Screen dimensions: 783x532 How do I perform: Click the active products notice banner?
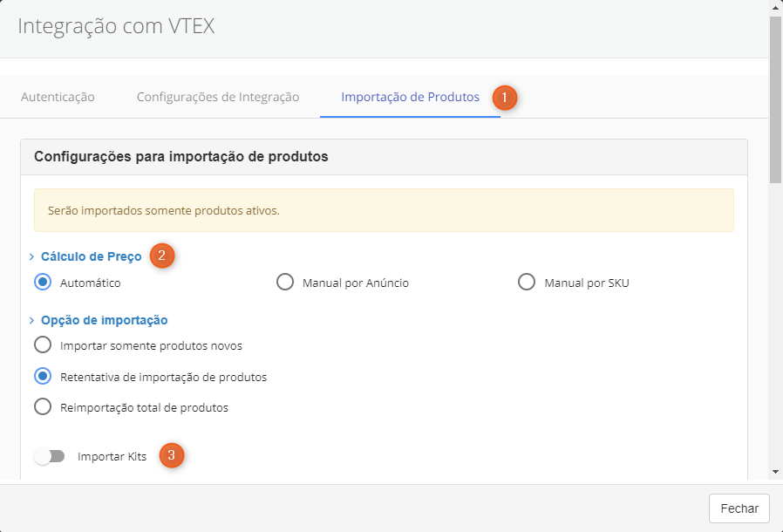384,210
